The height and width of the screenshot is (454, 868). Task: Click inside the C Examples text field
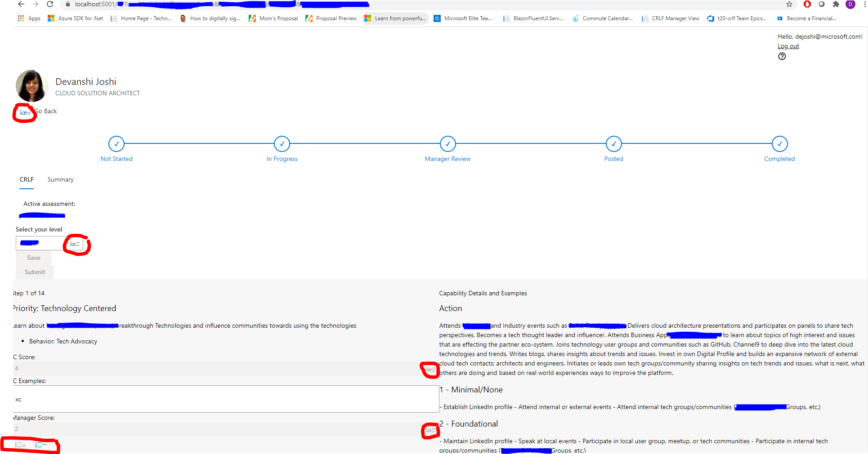coord(180,399)
